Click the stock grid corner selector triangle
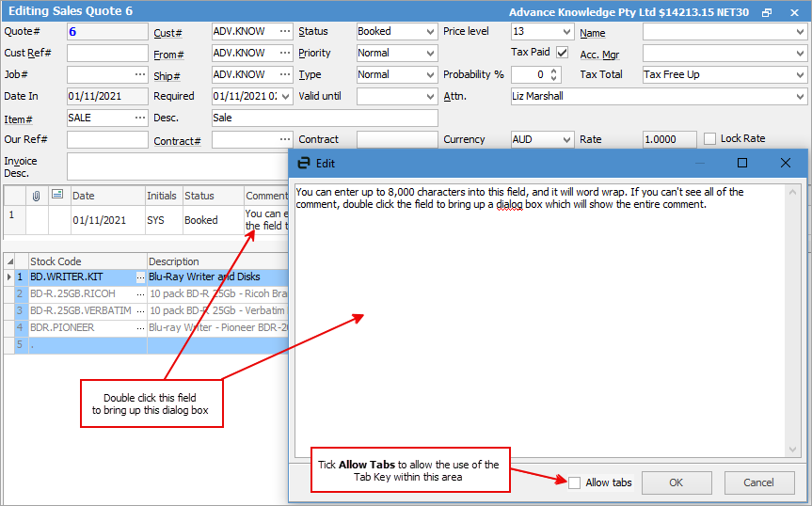 coord(9,261)
